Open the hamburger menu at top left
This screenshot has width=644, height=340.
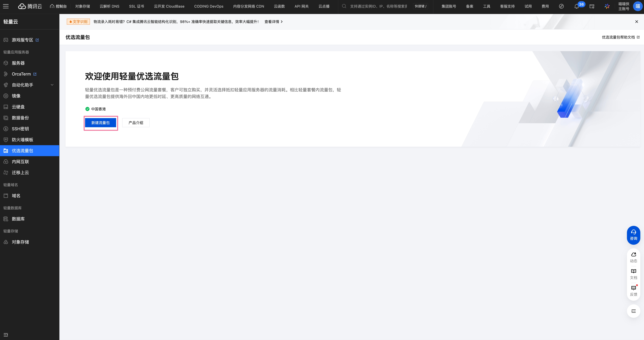coord(6,6)
